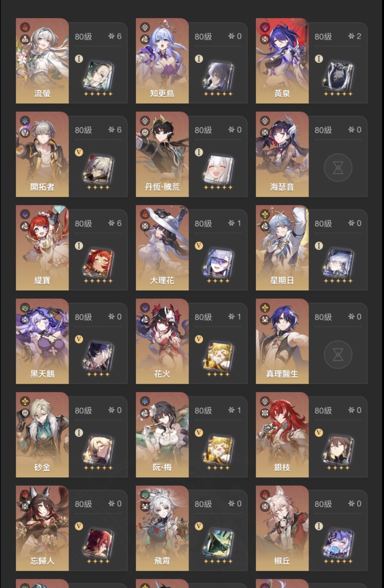Select 黑天鵝 character portrait
The width and height of the screenshot is (384, 588).
pos(42,341)
